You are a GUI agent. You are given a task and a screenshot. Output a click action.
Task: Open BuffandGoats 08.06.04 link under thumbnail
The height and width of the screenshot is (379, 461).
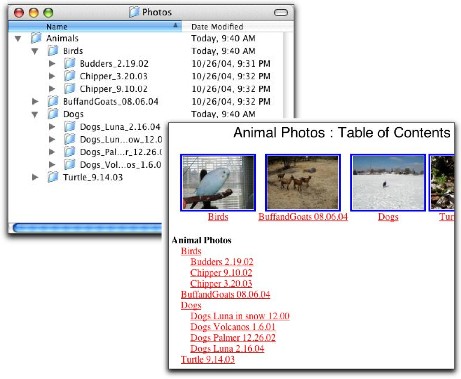click(x=303, y=217)
